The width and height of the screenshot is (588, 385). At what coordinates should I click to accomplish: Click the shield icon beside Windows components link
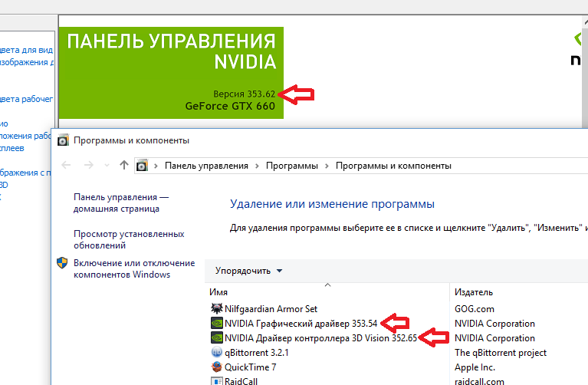[62, 262]
